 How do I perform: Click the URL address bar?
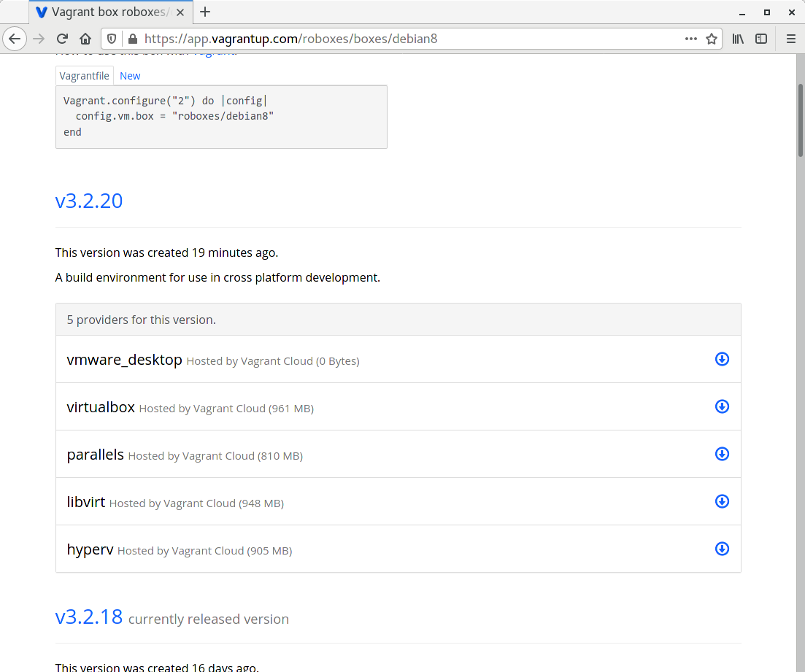[411, 39]
